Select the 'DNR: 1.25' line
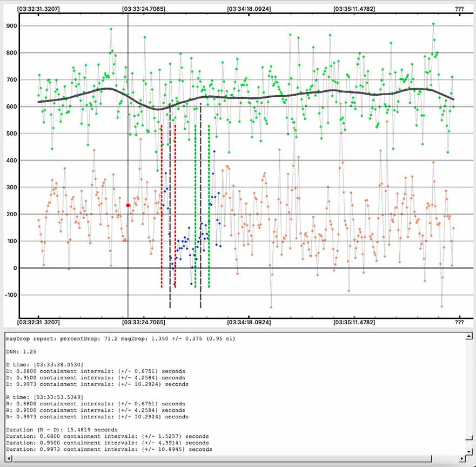Image resolution: width=476 pixels, height=467 pixels. pyautogui.click(x=21, y=352)
